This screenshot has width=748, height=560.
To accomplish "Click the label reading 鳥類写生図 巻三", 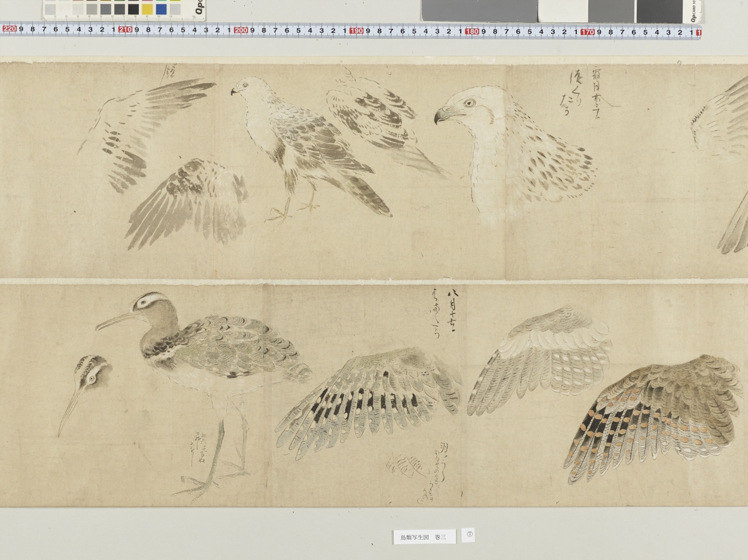I will click(424, 537).
